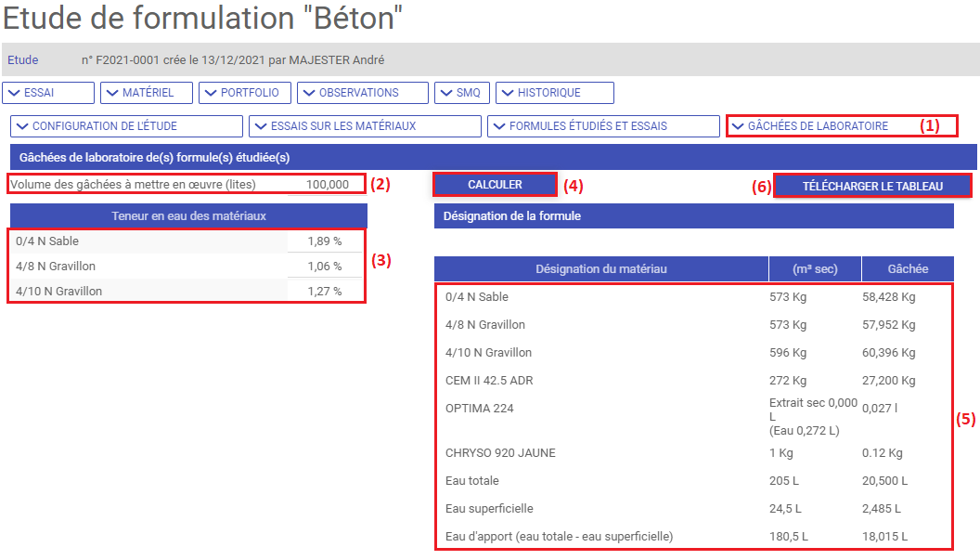The height and width of the screenshot is (560, 980).
Task: Open the MATÉRIEL dropdown
Action: (147, 93)
